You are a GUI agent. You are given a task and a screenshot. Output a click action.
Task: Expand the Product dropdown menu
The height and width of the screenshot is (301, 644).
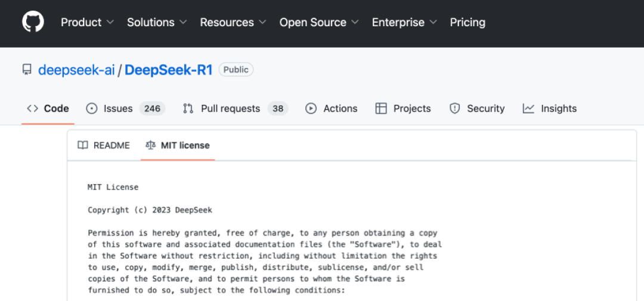(87, 22)
